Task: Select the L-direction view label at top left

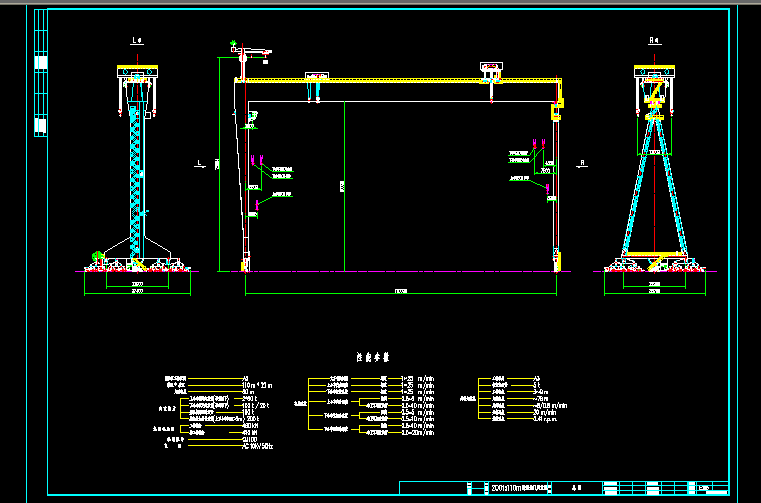Action: click(x=137, y=41)
